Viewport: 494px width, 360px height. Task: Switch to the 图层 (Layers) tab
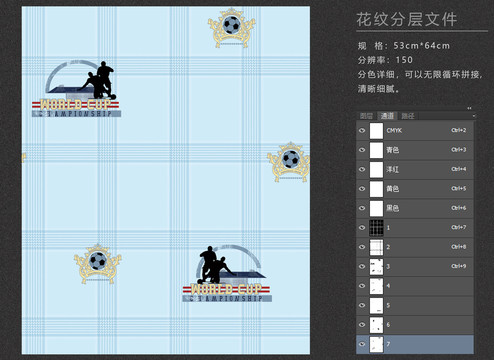click(366, 116)
